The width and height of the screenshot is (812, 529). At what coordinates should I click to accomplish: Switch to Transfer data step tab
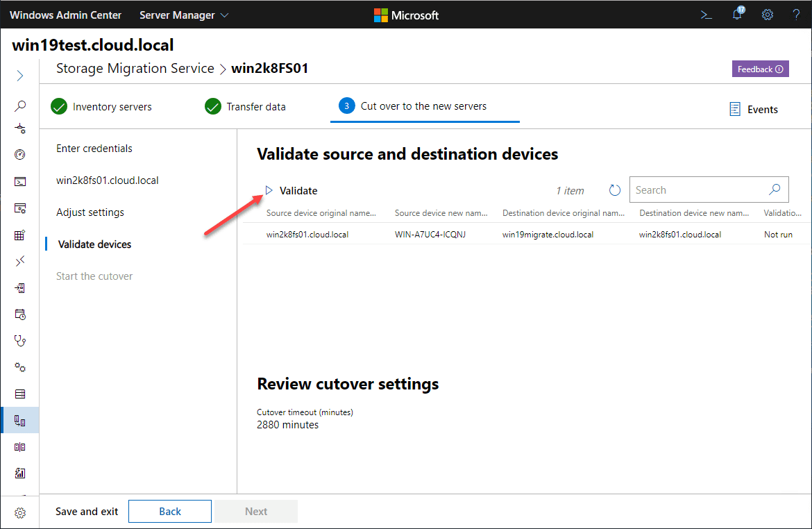pyautogui.click(x=246, y=107)
